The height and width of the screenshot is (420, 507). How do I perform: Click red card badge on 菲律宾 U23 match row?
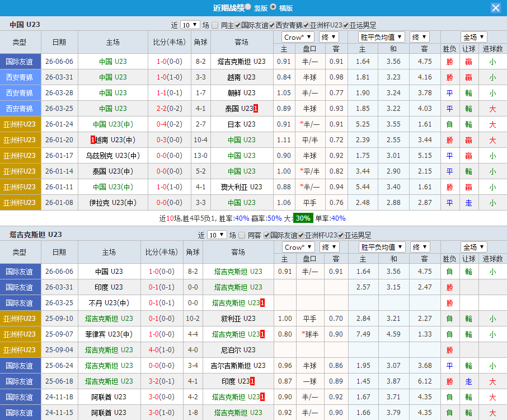(262, 334)
